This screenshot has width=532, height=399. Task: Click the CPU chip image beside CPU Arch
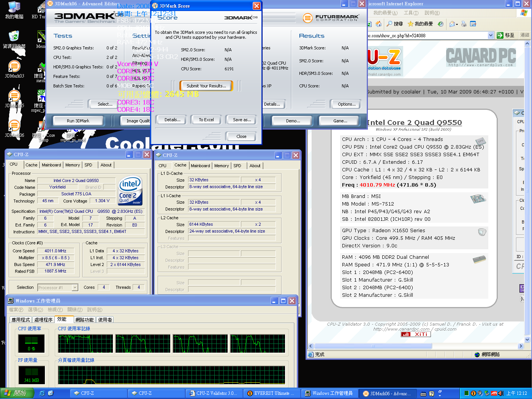click(x=481, y=141)
